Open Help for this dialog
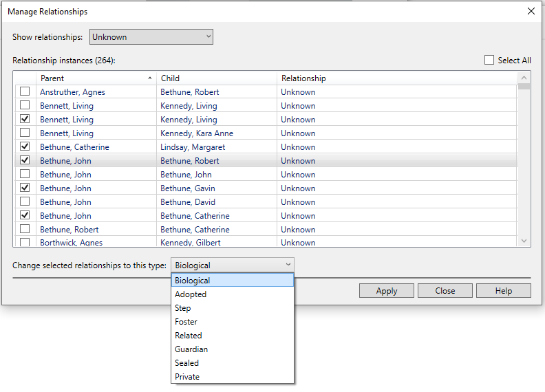Screen dimensions: 545x392 pos(504,291)
